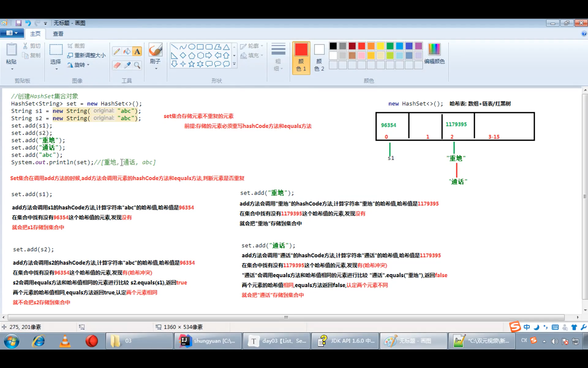Click the horizontal scrollbar right arrow
Screen dimensions: 588x368
click(x=578, y=317)
